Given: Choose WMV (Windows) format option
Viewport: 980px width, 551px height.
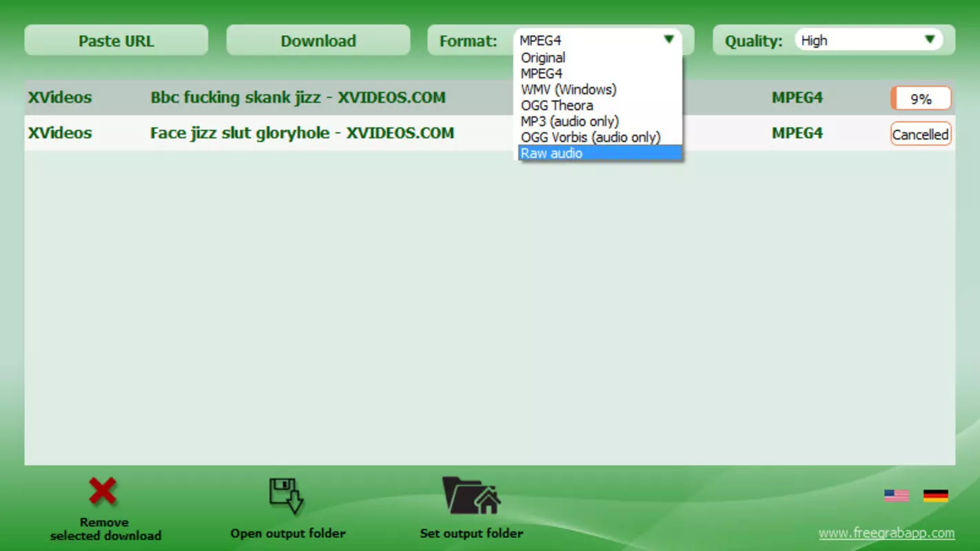Looking at the screenshot, I should coord(600,90).
